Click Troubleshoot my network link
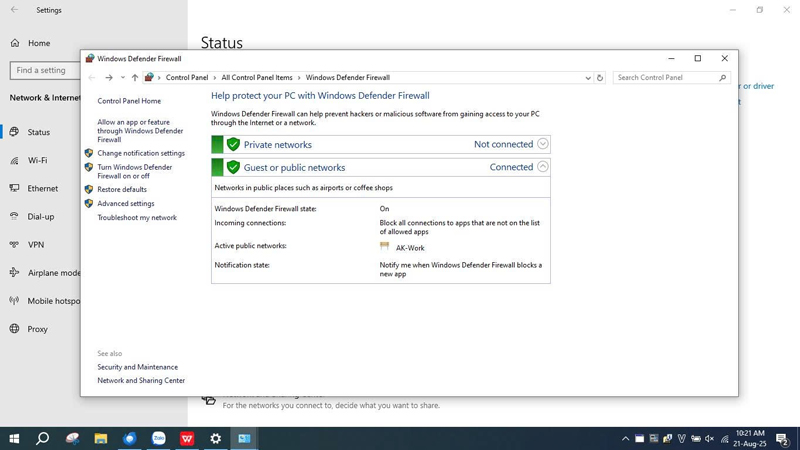 (x=137, y=217)
